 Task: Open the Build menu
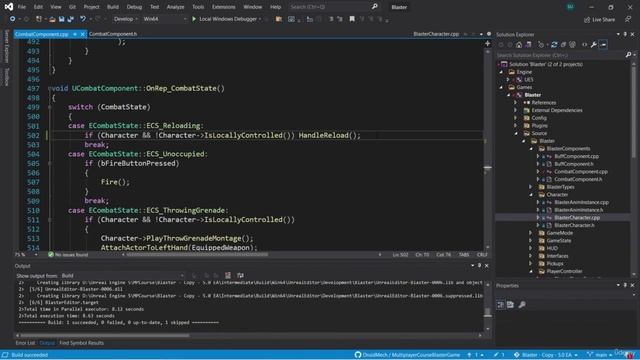point(113,7)
